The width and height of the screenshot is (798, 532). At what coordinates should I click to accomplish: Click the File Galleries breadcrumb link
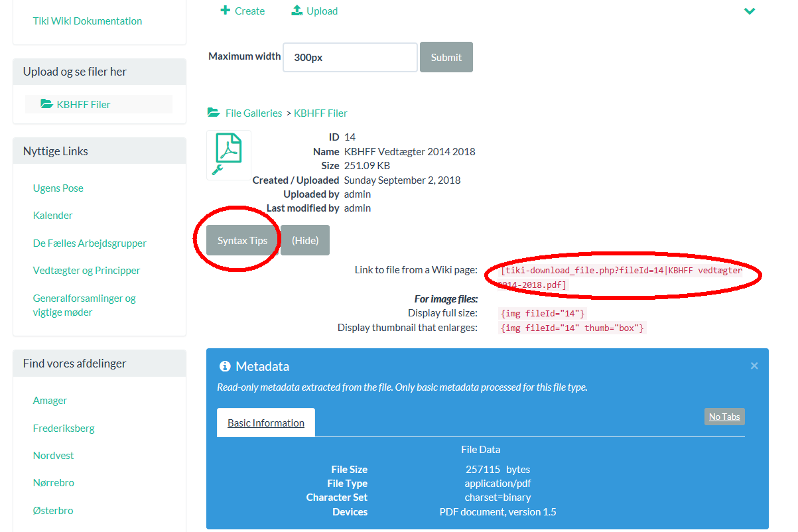(253, 113)
